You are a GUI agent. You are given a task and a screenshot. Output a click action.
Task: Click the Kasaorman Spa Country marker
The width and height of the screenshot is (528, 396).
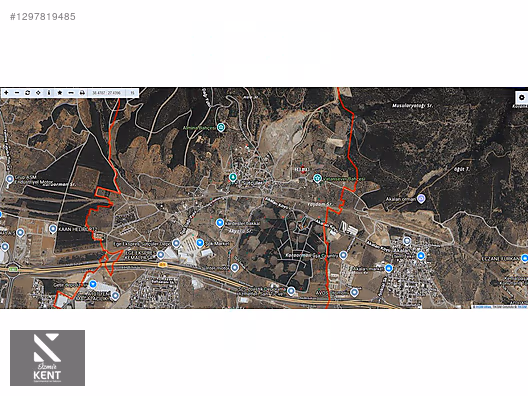tap(343, 255)
